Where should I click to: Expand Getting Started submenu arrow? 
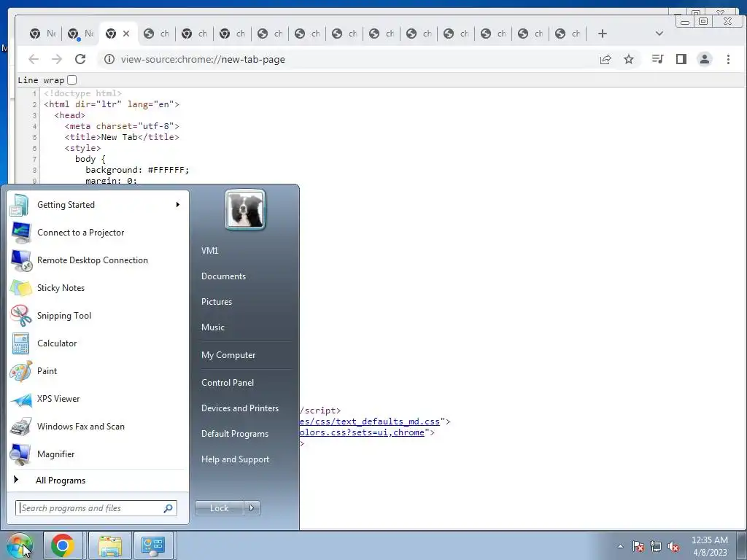[x=178, y=205]
